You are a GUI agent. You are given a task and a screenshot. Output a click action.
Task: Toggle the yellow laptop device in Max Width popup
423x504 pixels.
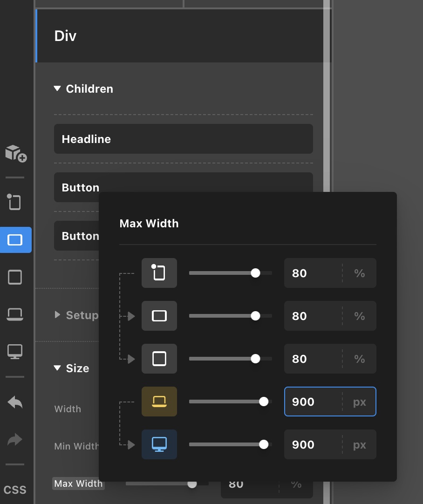(159, 402)
